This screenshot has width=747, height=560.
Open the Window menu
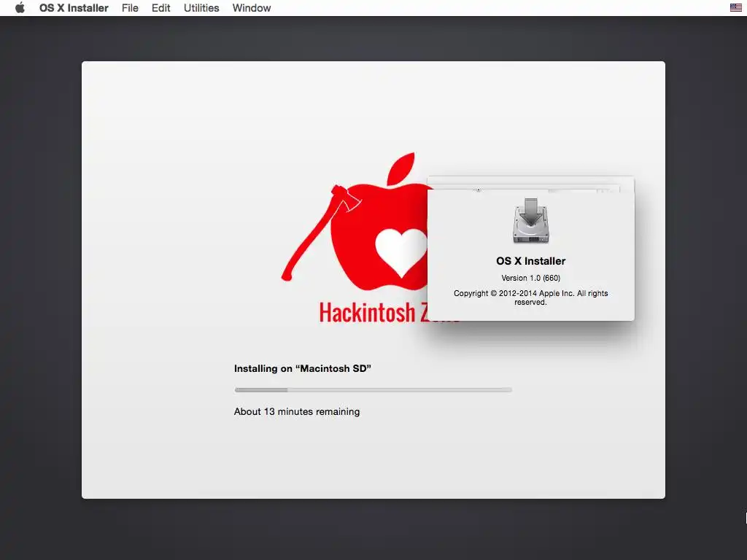252,8
